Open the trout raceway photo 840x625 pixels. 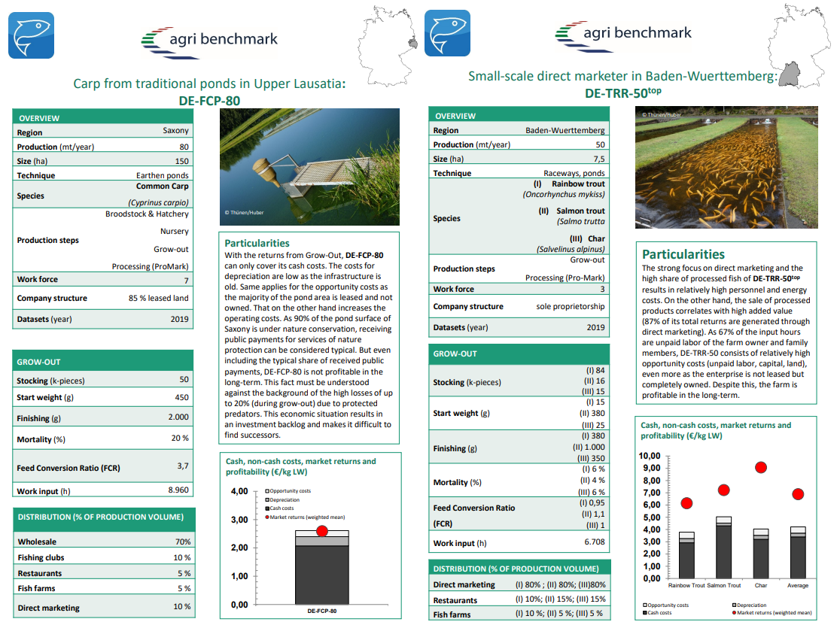click(x=726, y=168)
